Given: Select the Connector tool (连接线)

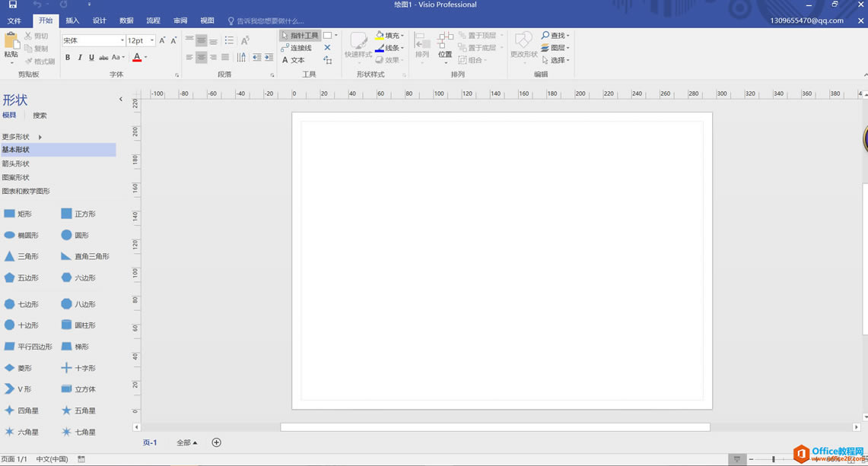Looking at the screenshot, I should click(x=297, y=48).
